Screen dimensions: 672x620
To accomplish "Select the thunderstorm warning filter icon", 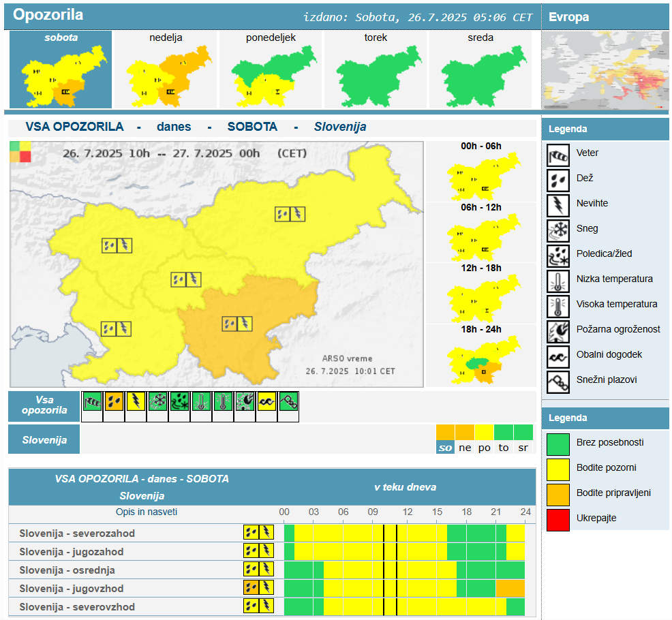I will click(136, 401).
